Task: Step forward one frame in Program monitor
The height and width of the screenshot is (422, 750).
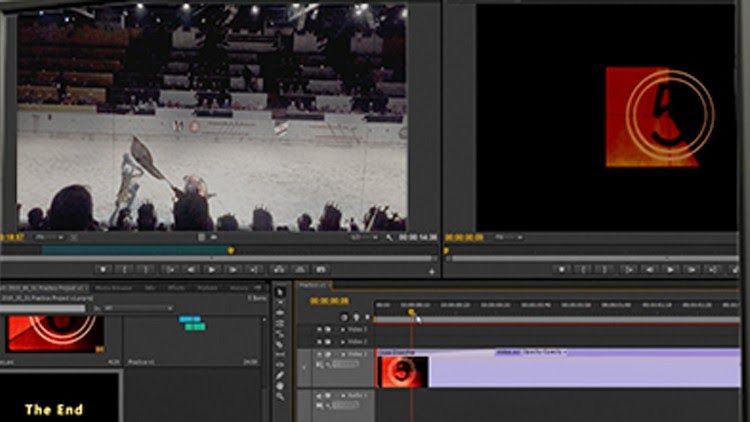Action: pos(692,270)
